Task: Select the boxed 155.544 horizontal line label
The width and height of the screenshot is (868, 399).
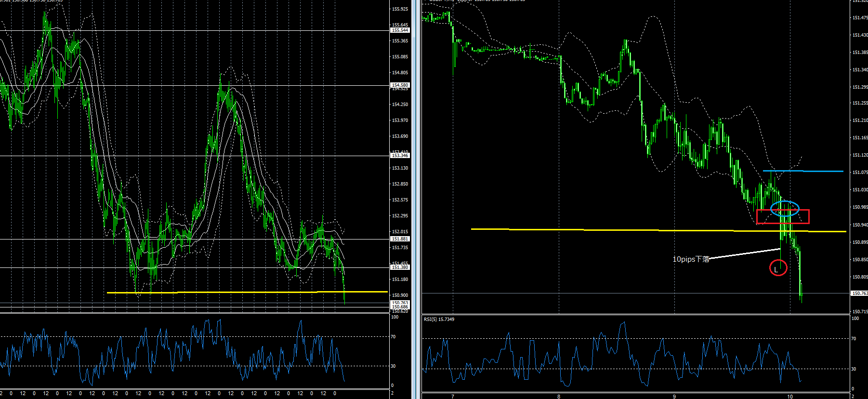Action: pos(400,30)
